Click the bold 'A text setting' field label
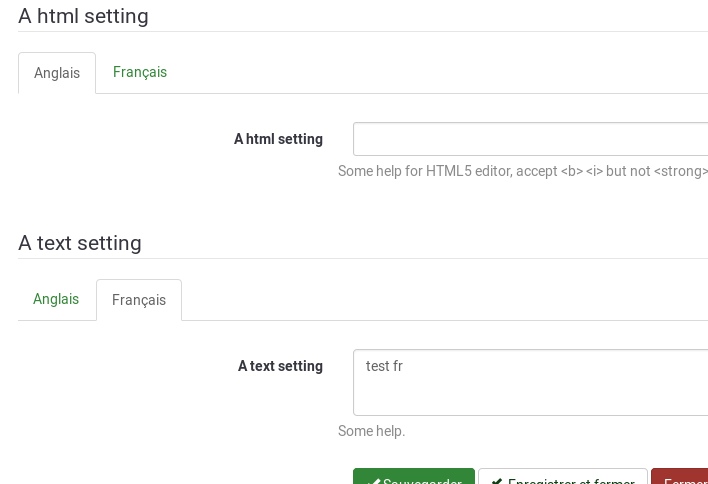The image size is (708, 484). pyautogui.click(x=280, y=366)
